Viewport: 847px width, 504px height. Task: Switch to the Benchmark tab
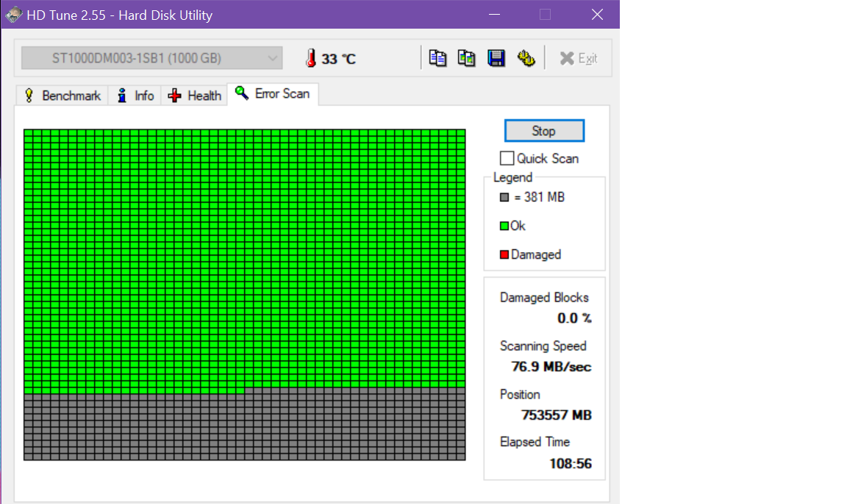(62, 96)
